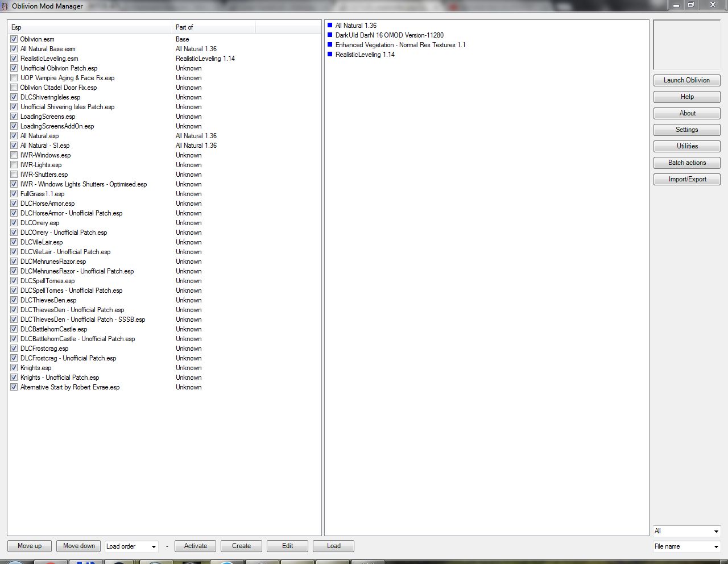The width and height of the screenshot is (728, 564).
Task: Open the About dialog button
Action: click(x=686, y=113)
